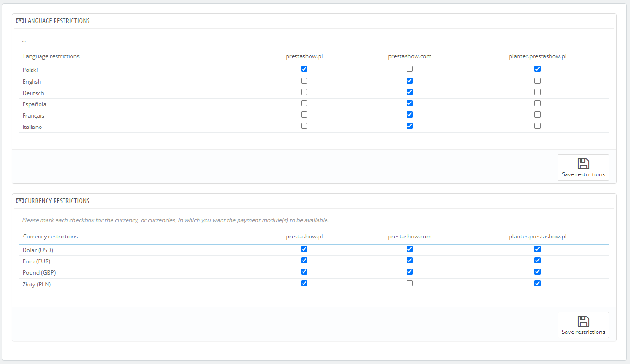Viewport: 630px width, 364px height.
Task: Untick Española for prestashow.com
Action: tap(409, 103)
